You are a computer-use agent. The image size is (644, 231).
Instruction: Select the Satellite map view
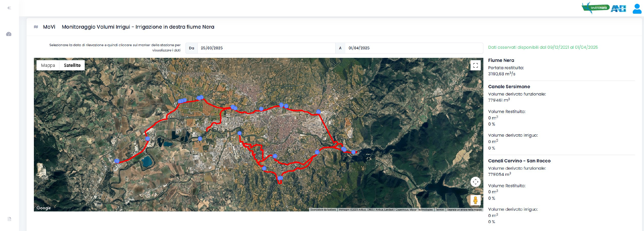(x=72, y=65)
